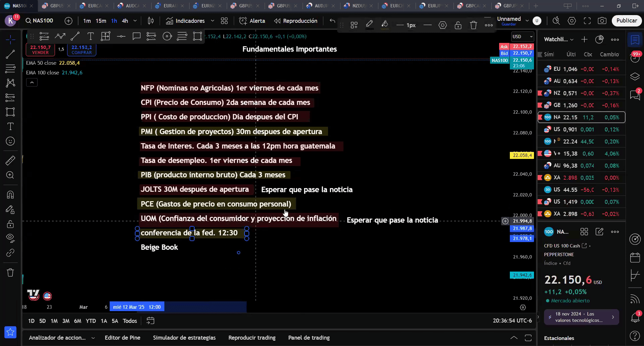Click the Publicar button
The height and width of the screenshot is (346, 644).
626,20
